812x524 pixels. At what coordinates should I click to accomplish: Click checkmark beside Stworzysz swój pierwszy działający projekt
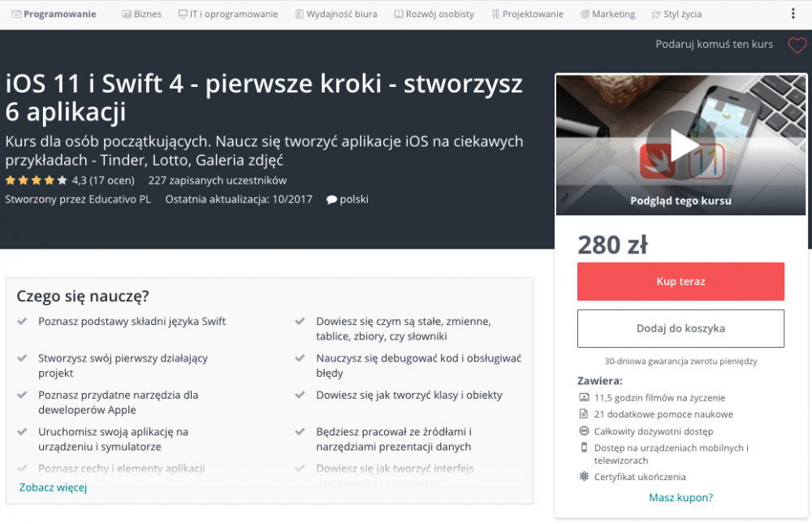pos(22,358)
